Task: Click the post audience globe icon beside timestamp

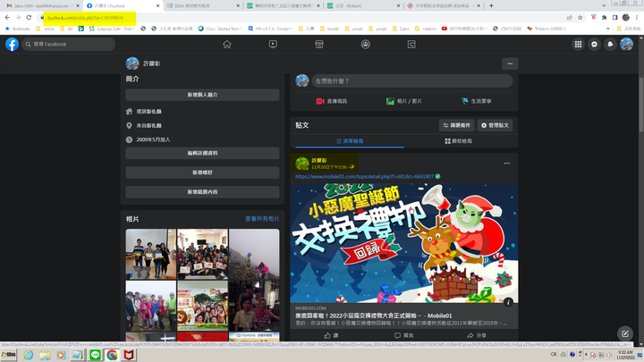Action: point(352,166)
